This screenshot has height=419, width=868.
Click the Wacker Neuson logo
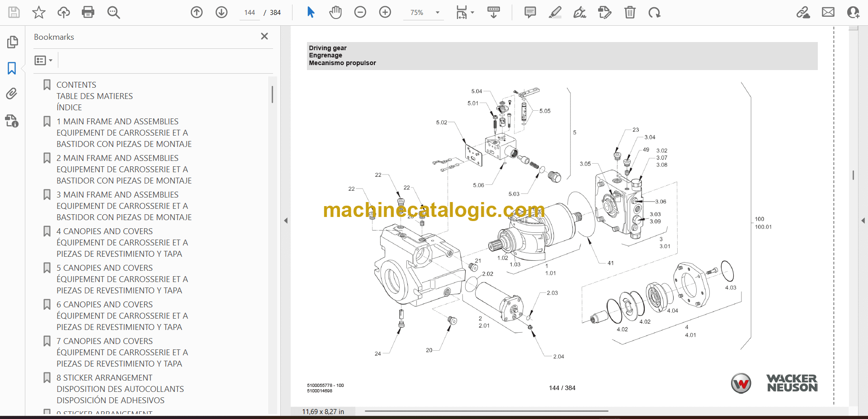click(774, 383)
